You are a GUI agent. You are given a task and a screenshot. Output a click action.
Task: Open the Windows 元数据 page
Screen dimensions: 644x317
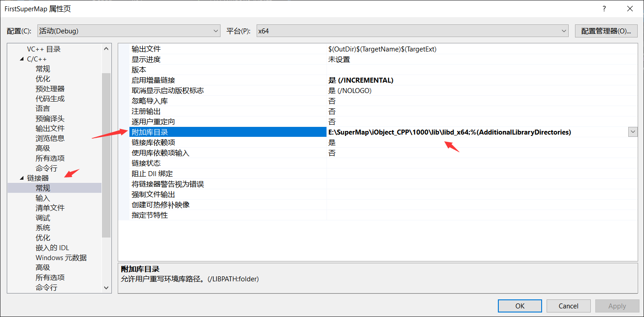point(60,257)
